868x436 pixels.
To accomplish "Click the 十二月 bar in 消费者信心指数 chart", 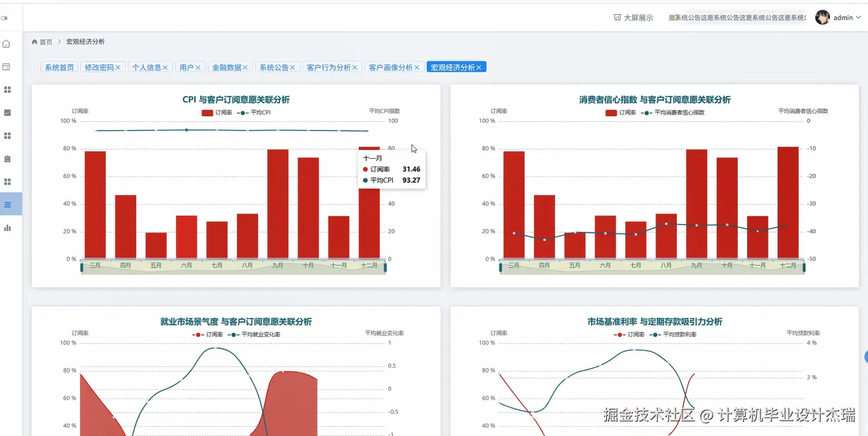I will pos(788,203).
